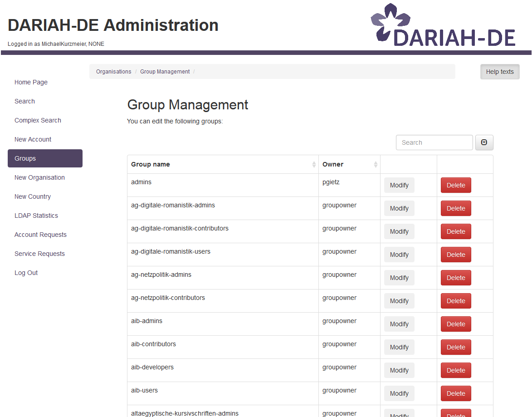Image resolution: width=532 pixels, height=417 pixels.
Task: Open the Help texts button
Action: coord(499,72)
